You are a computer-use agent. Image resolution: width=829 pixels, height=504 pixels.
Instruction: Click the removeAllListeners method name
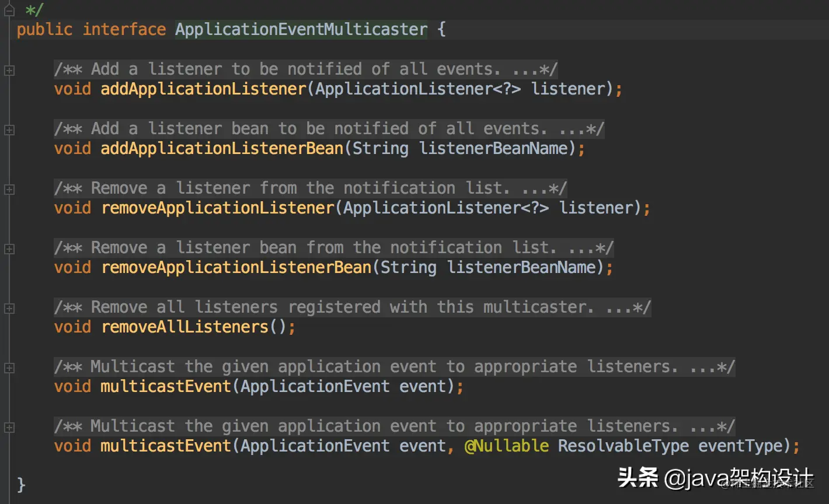tap(184, 327)
